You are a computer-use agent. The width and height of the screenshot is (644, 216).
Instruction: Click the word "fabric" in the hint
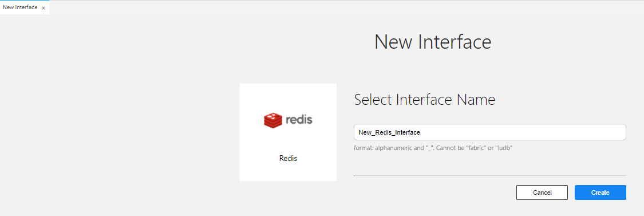[479, 148]
